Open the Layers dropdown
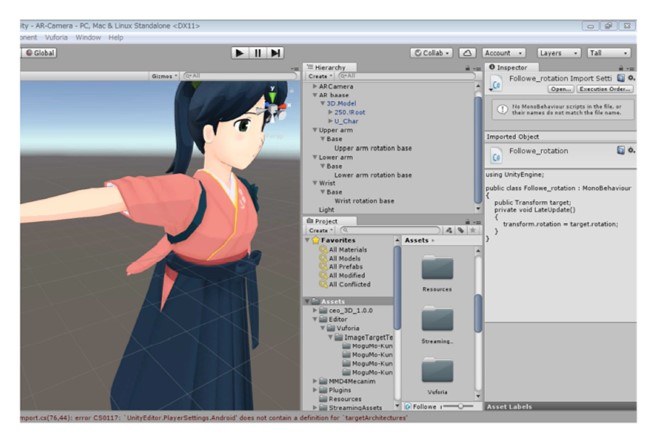 [x=559, y=53]
